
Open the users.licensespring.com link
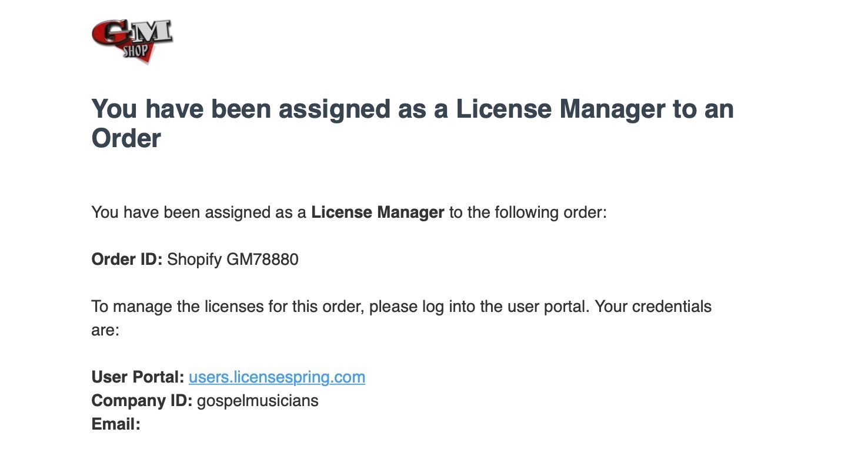point(277,377)
